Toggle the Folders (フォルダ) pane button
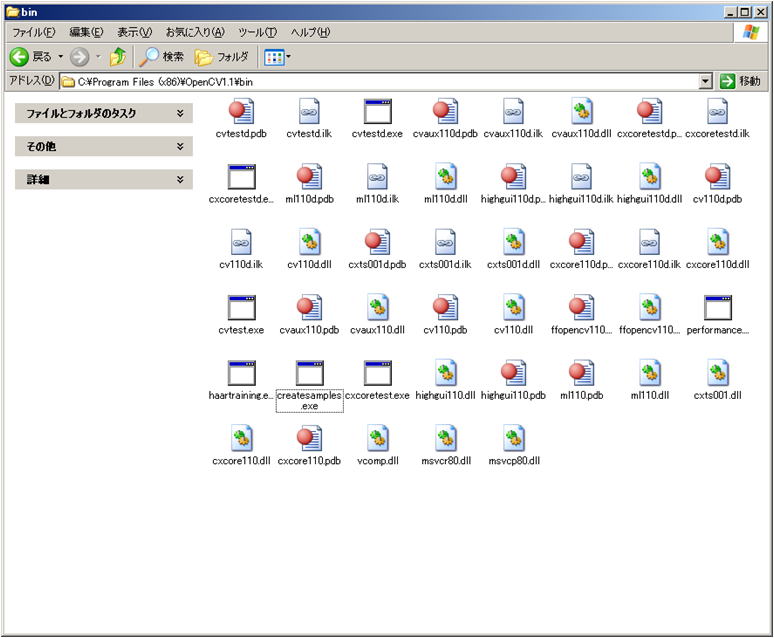The width and height of the screenshot is (774, 638). 222,57
